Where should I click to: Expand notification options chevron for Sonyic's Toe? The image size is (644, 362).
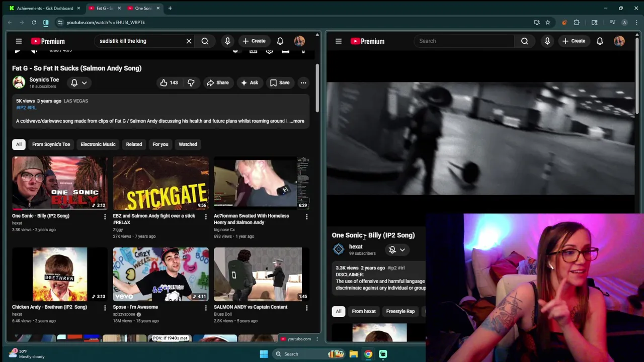(85, 82)
